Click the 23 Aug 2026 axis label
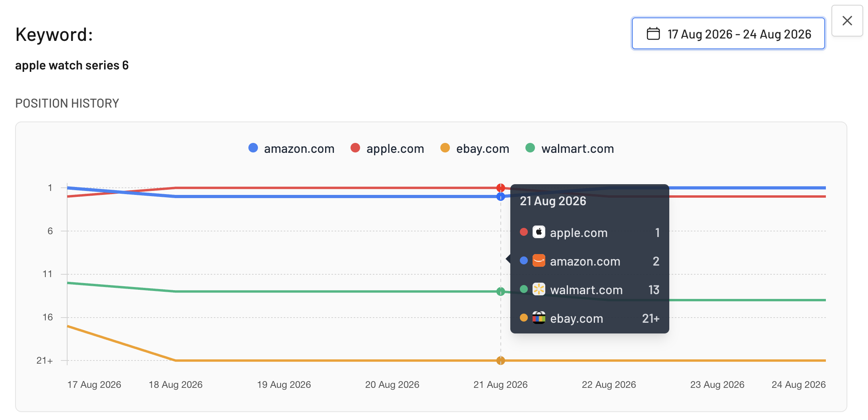The width and height of the screenshot is (868, 420). click(717, 384)
